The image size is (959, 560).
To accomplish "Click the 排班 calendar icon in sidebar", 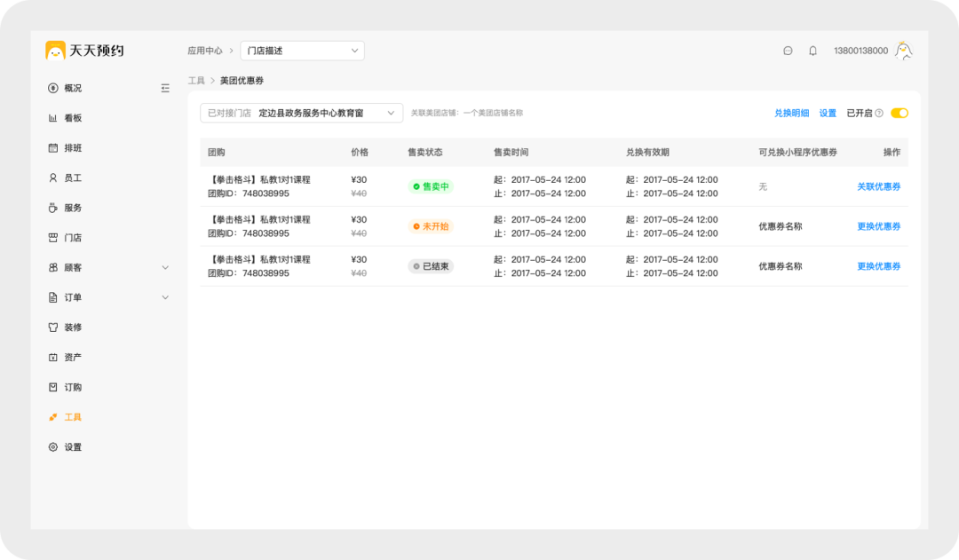I will pos(53,148).
